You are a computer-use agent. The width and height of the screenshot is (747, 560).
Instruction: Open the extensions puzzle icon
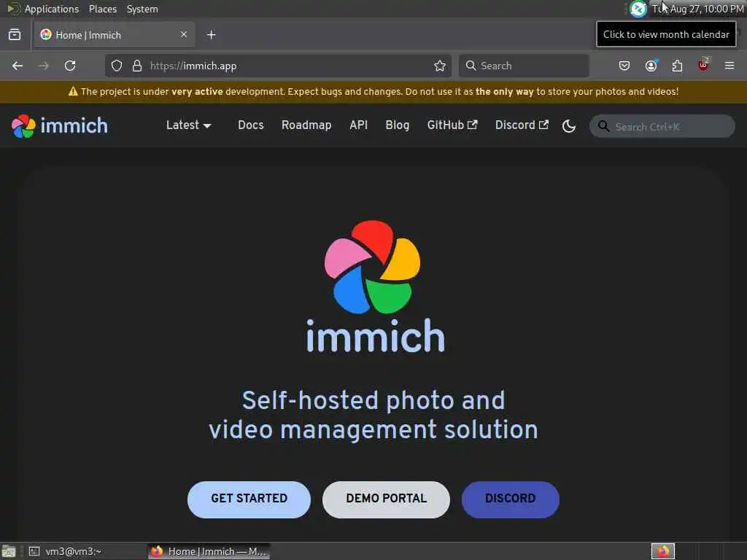pos(677,66)
